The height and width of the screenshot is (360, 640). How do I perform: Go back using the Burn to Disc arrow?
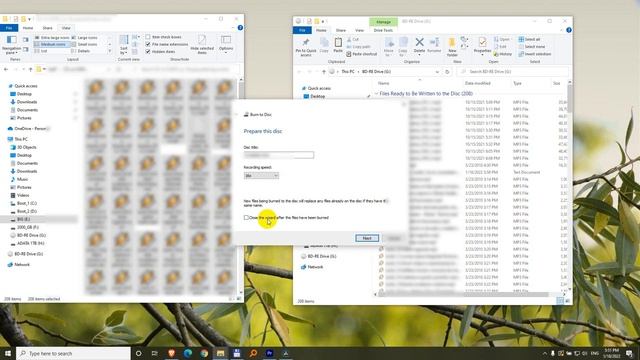coord(237,115)
